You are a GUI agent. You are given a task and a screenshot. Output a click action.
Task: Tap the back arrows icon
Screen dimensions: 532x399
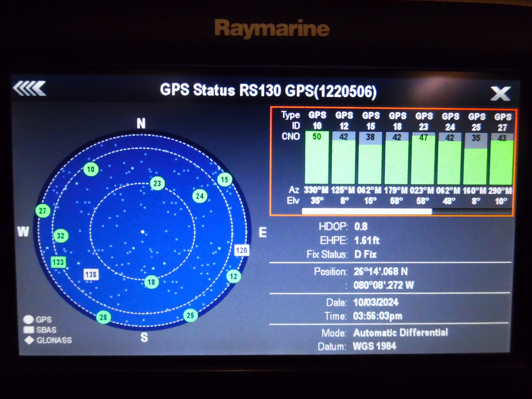pyautogui.click(x=29, y=88)
